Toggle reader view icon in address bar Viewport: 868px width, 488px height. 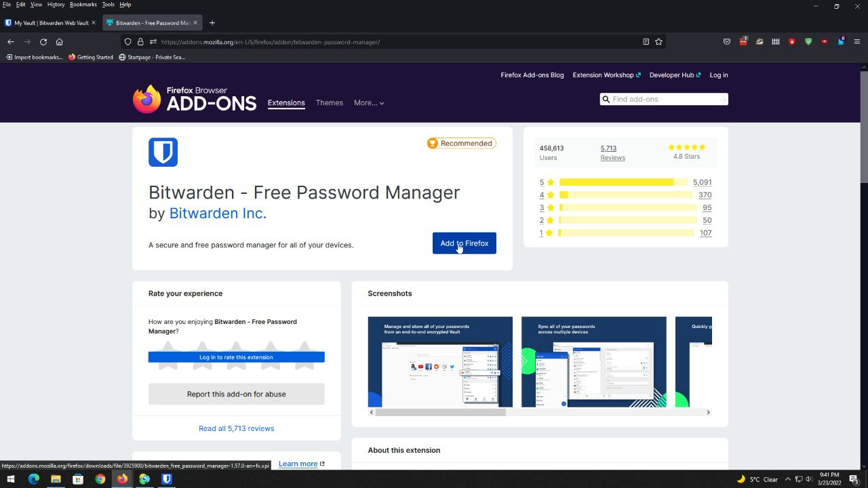coord(646,42)
